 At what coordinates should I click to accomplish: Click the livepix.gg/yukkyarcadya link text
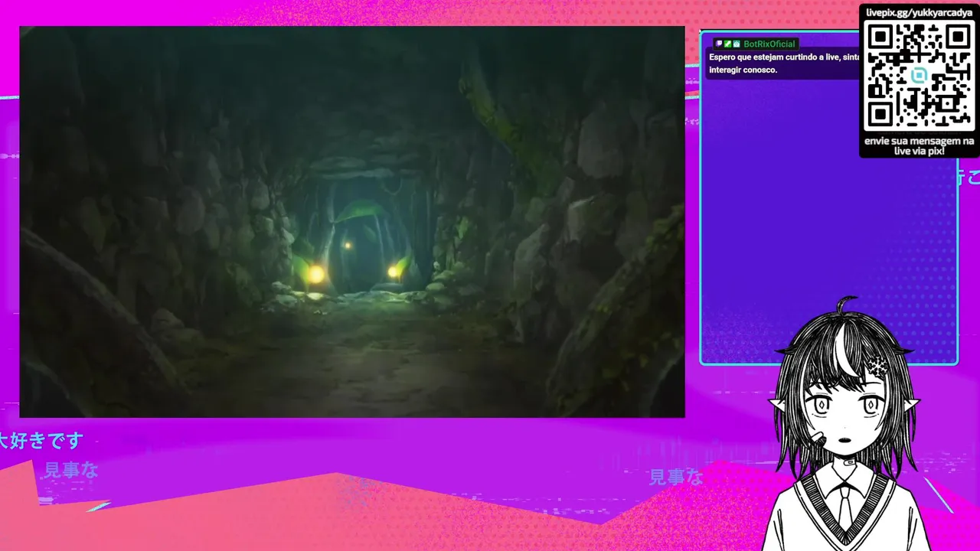tap(920, 12)
